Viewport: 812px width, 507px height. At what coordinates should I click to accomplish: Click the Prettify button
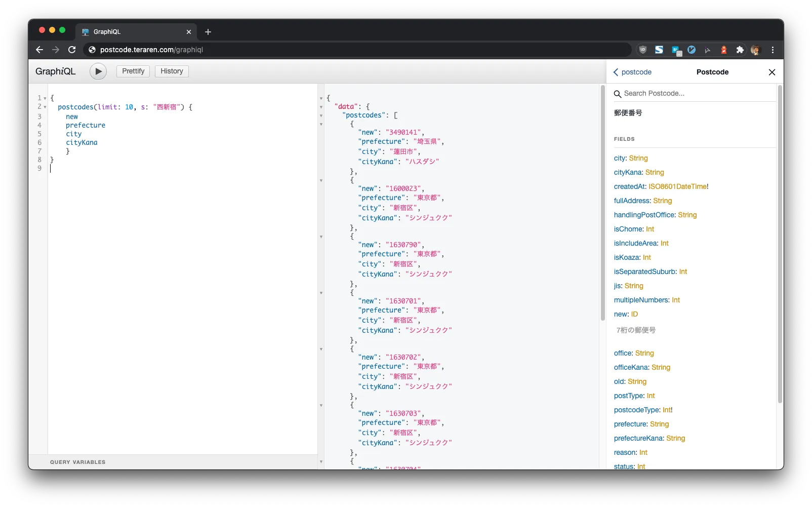(x=133, y=71)
